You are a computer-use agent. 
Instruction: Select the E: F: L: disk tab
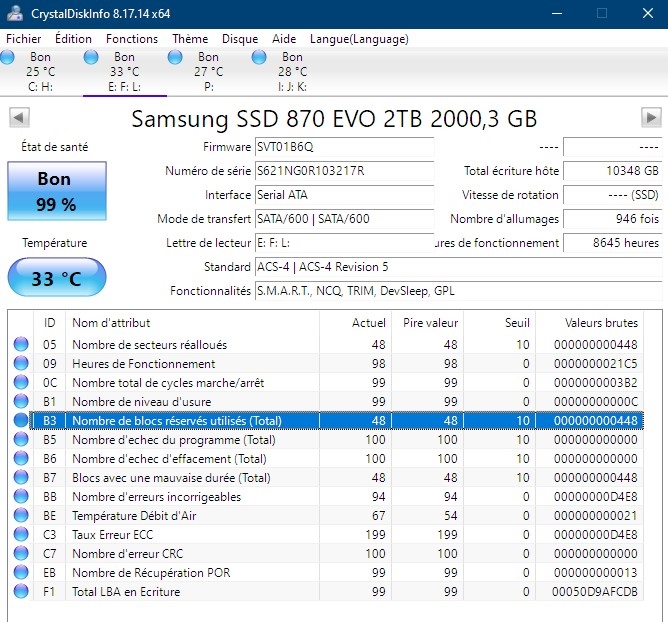125,72
